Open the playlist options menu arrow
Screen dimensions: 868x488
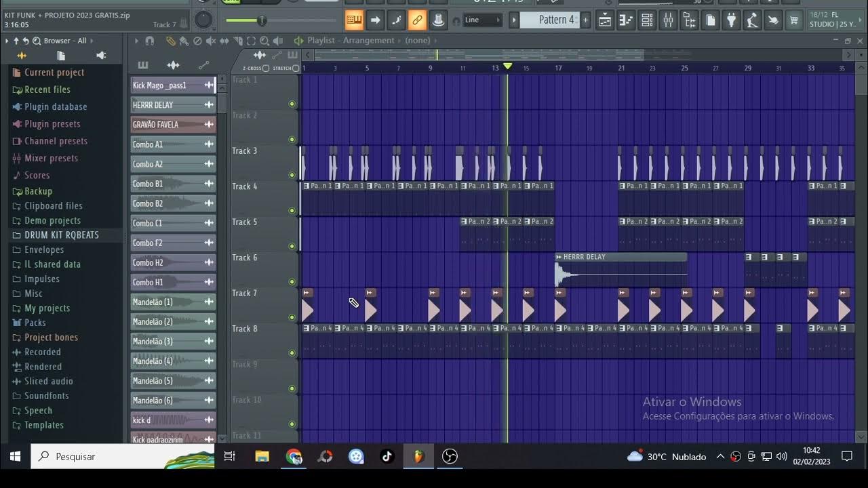(136, 41)
